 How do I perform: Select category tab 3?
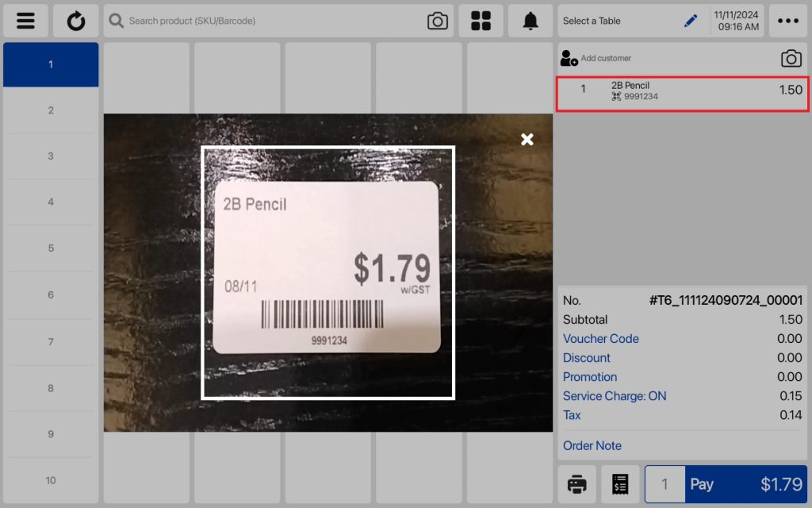pyautogui.click(x=51, y=156)
